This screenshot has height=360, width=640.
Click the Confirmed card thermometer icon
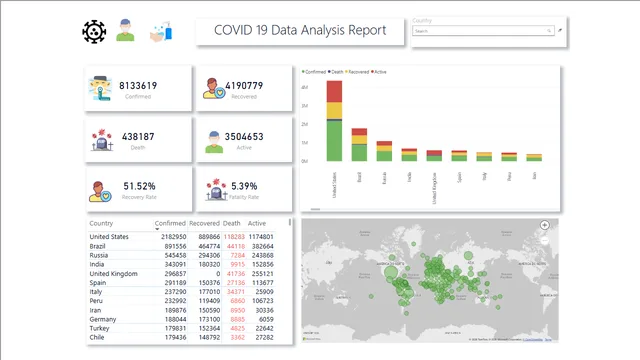[100, 88]
